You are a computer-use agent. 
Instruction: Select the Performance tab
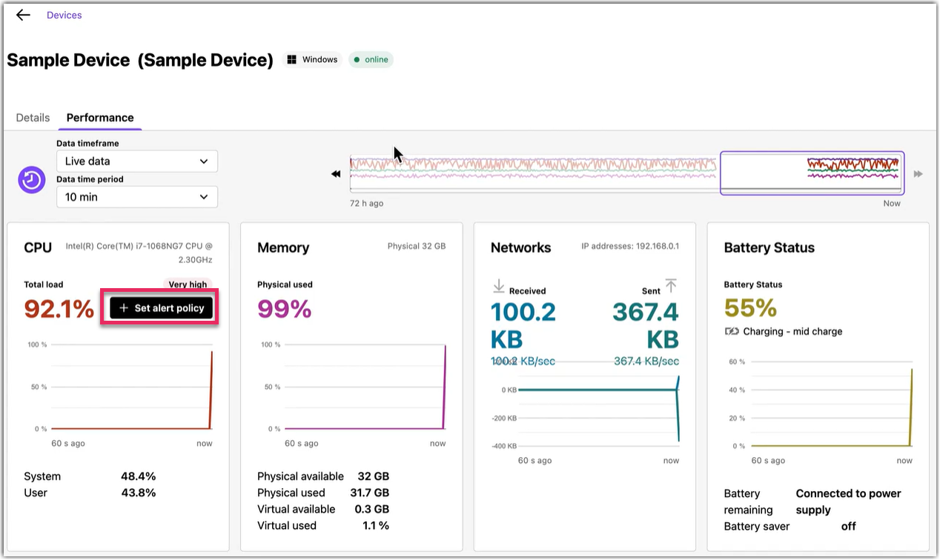(100, 118)
